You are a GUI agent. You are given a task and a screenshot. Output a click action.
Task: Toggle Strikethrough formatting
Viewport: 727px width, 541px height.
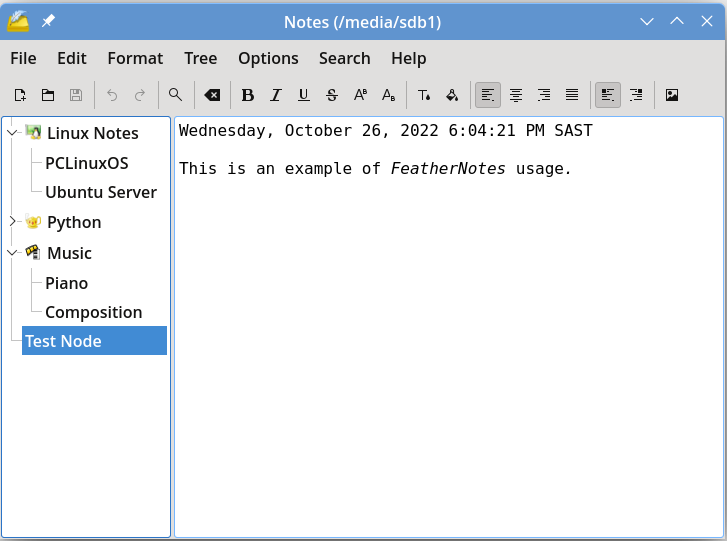pos(332,95)
